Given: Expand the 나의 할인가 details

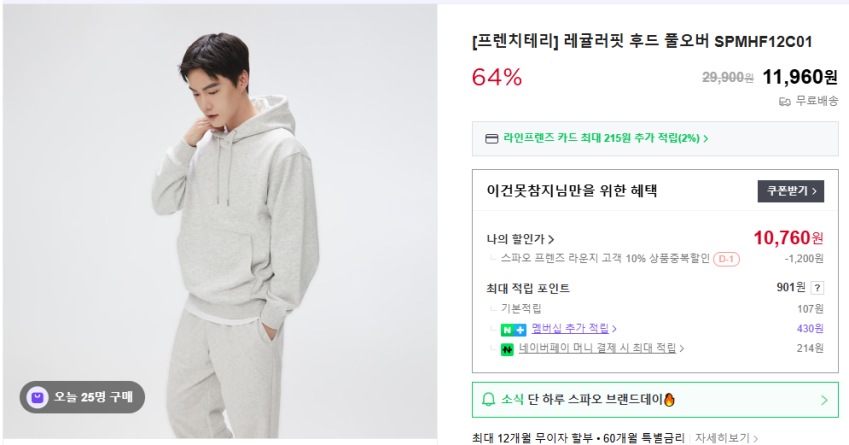Looking at the screenshot, I should pyautogui.click(x=520, y=239).
